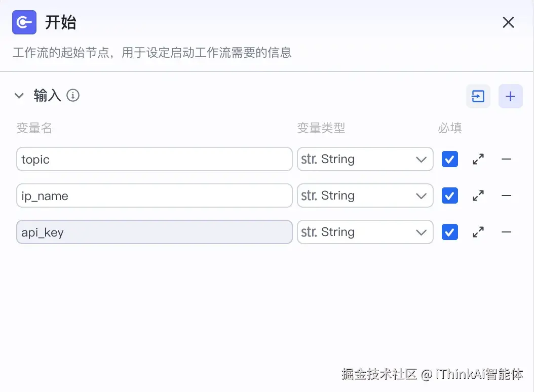534x392 pixels.
Task: Remove the api_key variable with the minus icon
Action: pos(506,232)
